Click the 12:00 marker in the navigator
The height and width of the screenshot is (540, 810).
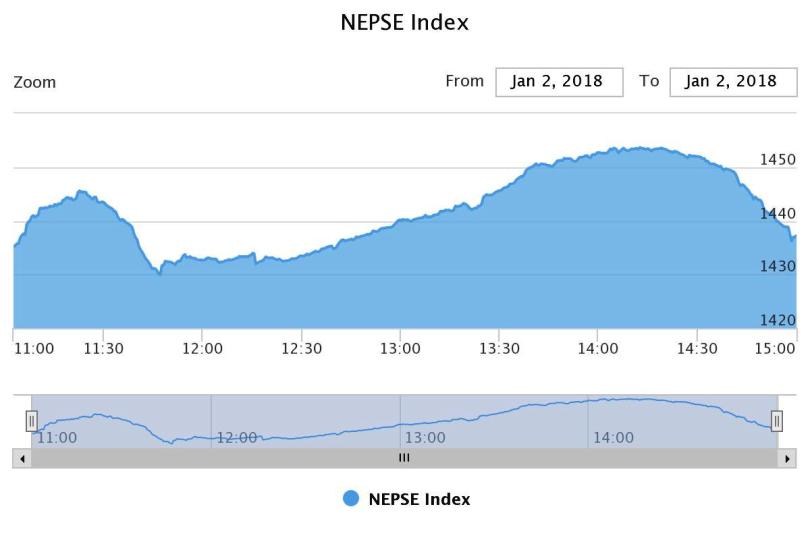coord(237,438)
